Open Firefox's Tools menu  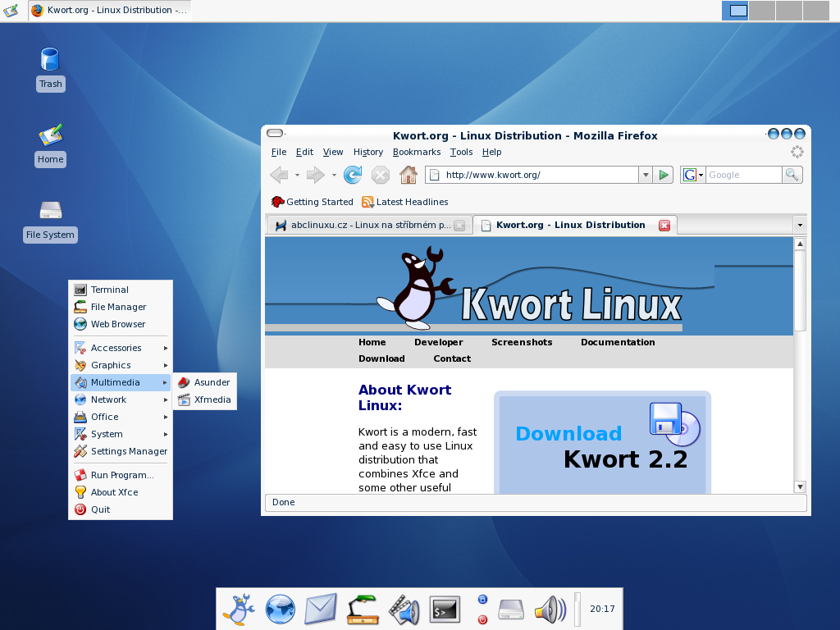pyautogui.click(x=461, y=152)
